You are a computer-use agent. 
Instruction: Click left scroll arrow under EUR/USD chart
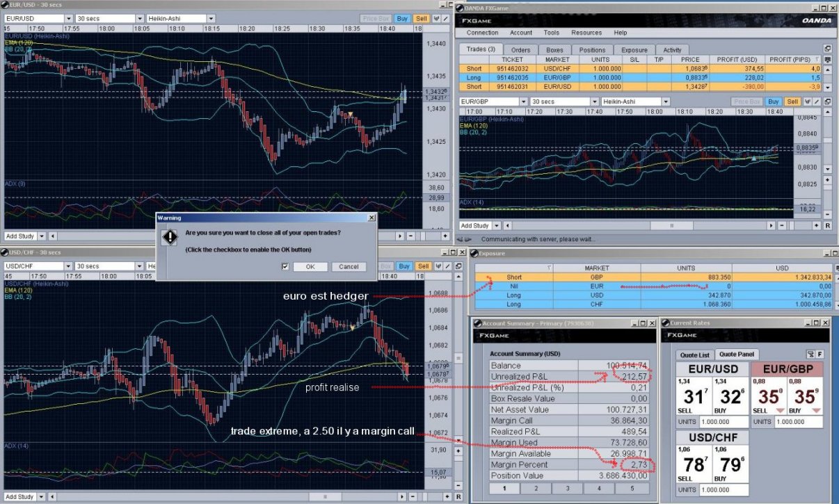coord(52,236)
